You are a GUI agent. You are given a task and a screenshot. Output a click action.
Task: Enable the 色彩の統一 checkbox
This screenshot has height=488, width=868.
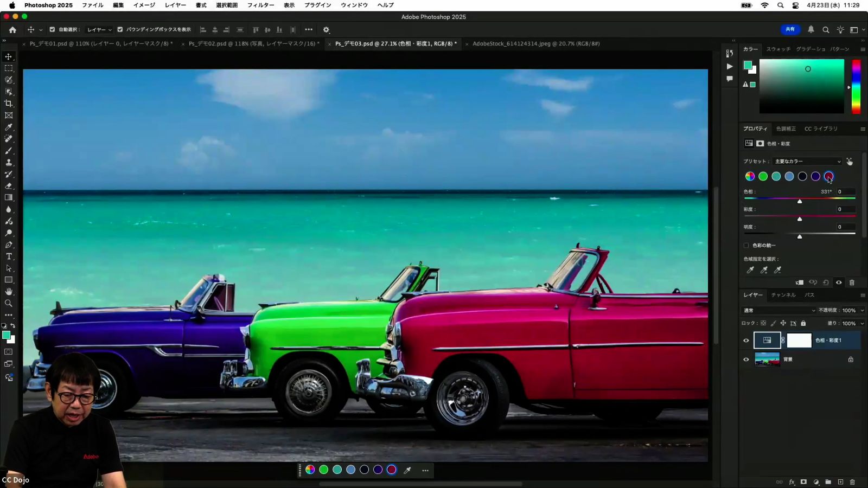point(746,246)
